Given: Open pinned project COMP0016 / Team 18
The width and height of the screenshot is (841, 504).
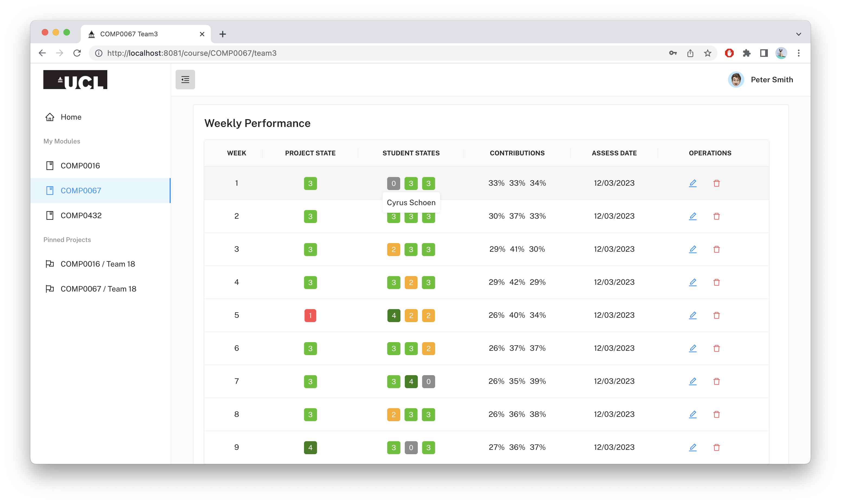Looking at the screenshot, I should (x=100, y=264).
